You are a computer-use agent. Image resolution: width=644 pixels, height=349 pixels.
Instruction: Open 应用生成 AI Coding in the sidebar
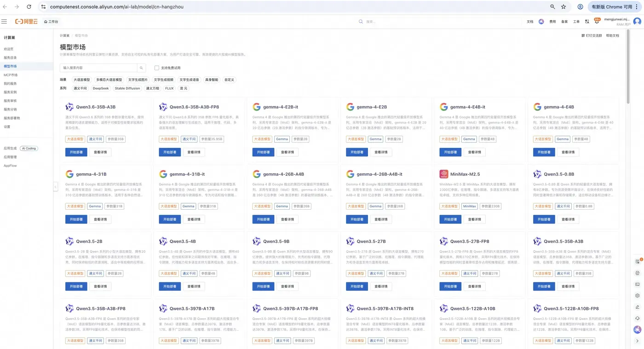pyautogui.click(x=21, y=149)
